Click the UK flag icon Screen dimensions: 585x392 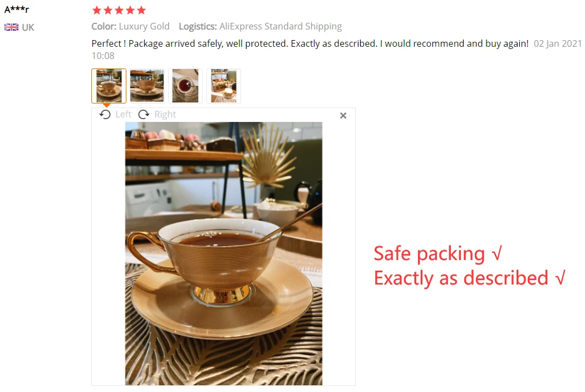(11, 27)
